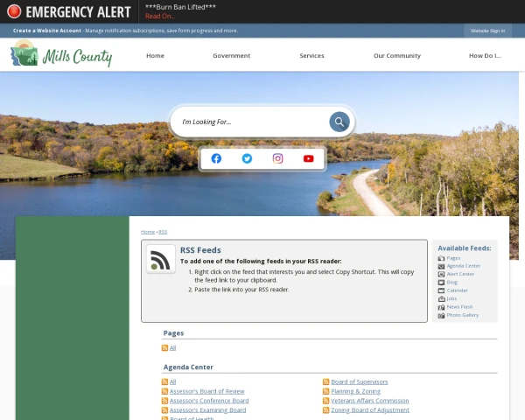Screen dimensions: 525x420
Task: Open the Services menu
Action: pos(311,56)
